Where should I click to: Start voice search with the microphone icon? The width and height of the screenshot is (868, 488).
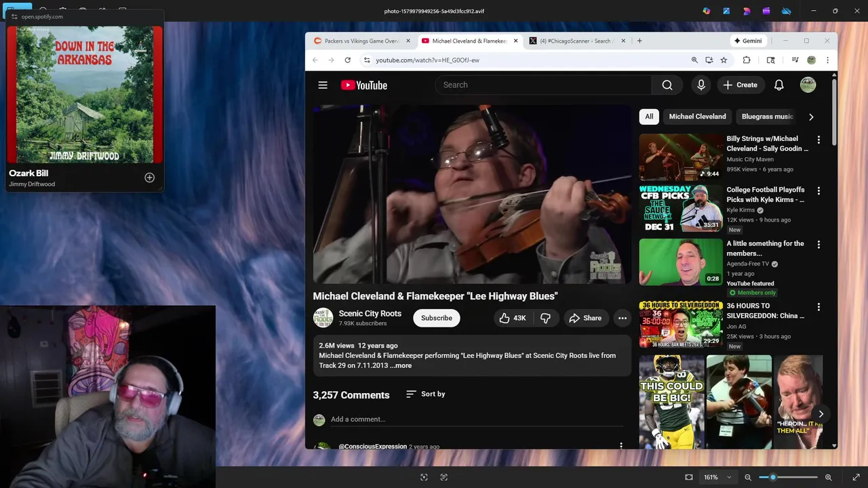pyautogui.click(x=701, y=85)
